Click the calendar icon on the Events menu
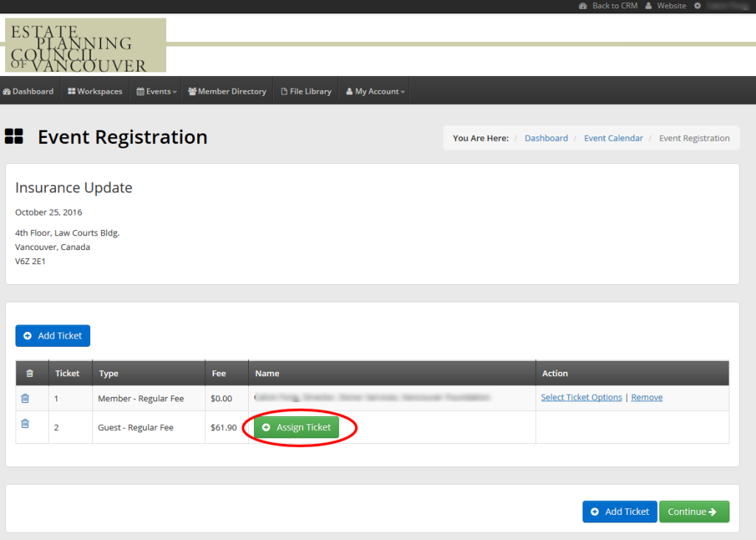The width and height of the screenshot is (756, 540). point(141,90)
